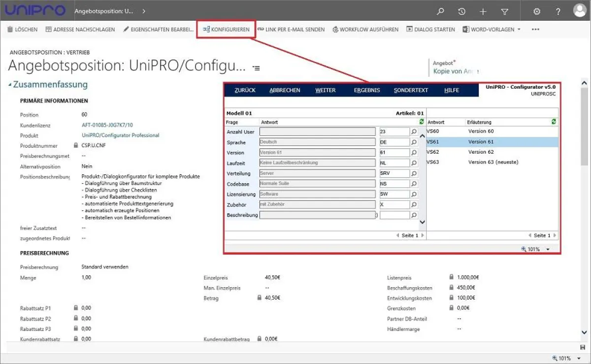Image resolution: width=591 pixels, height=364 pixels.
Task: Click the refresh icon above the Antwort column
Action: 423,122
